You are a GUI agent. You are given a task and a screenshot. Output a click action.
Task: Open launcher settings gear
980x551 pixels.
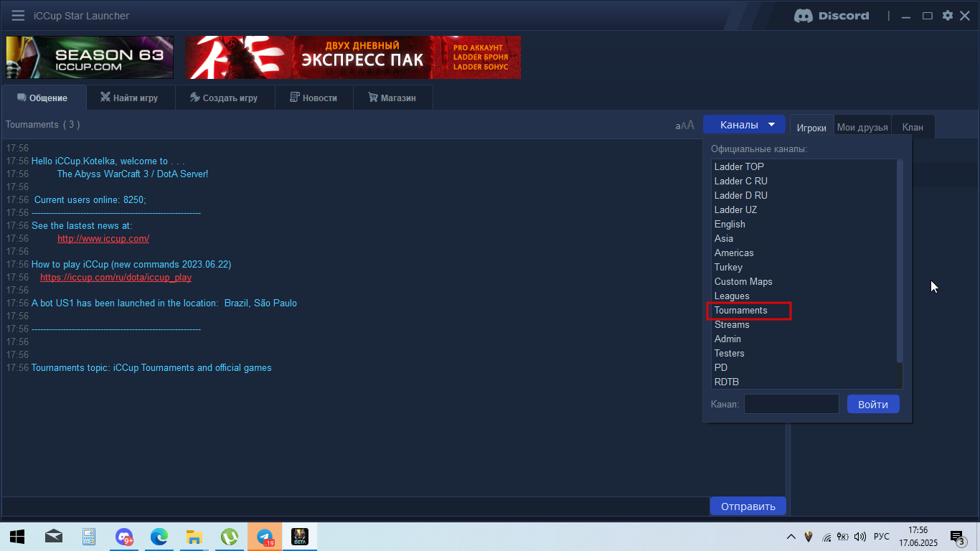947,16
